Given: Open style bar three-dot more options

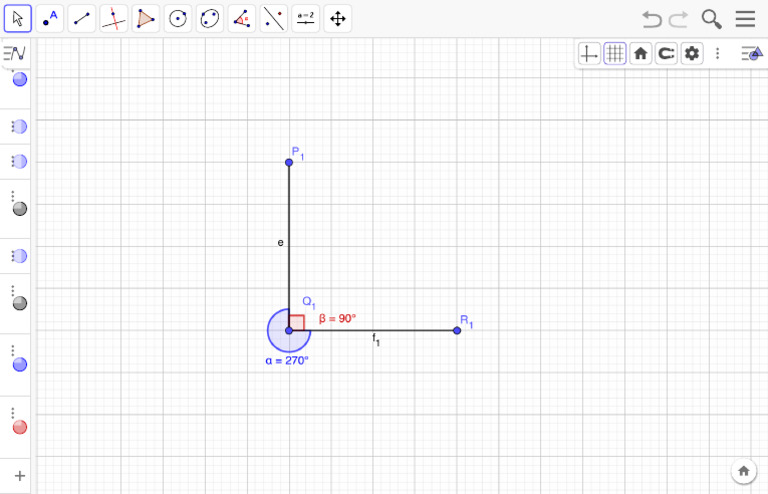Looking at the screenshot, I should point(718,53).
